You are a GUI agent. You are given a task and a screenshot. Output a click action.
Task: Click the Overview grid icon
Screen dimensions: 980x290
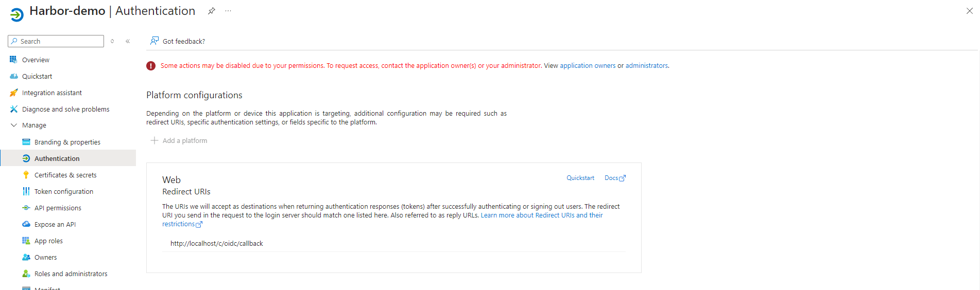[x=13, y=60]
